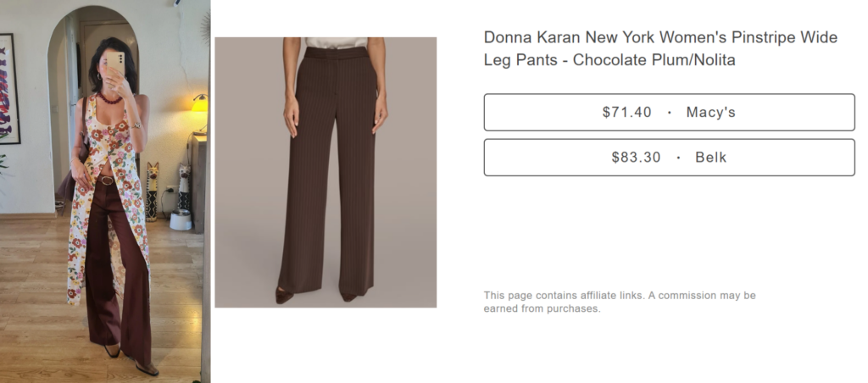Open the Donna Karan Pinstripe Pants title
This screenshot has height=383, width=868.
coord(659,49)
